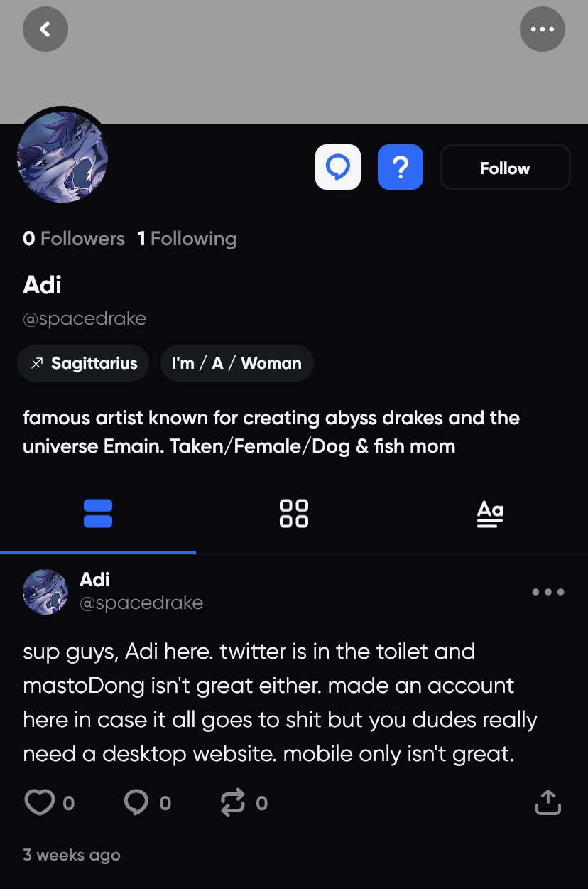
Task: Comment on the post via bubble icon
Action: point(136,802)
